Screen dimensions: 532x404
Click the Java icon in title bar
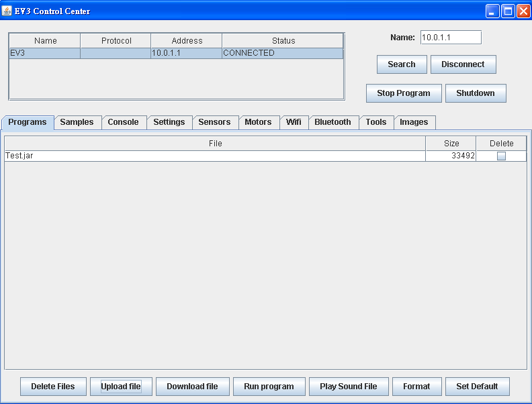[7, 11]
